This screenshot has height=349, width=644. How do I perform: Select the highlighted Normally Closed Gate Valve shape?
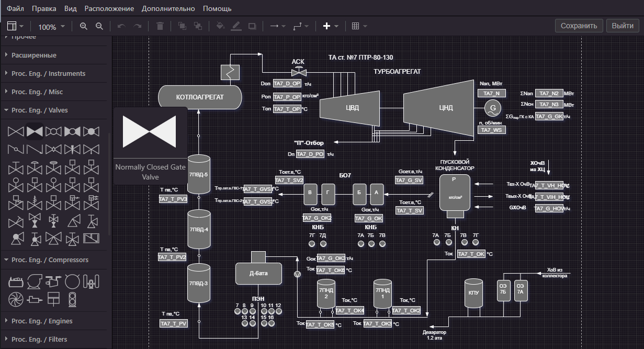pos(35,131)
